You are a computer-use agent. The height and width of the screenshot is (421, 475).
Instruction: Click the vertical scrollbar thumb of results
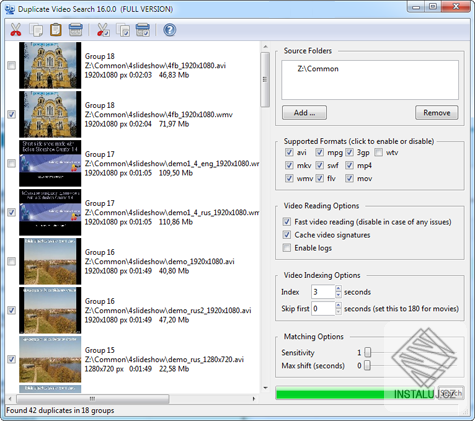265,79
